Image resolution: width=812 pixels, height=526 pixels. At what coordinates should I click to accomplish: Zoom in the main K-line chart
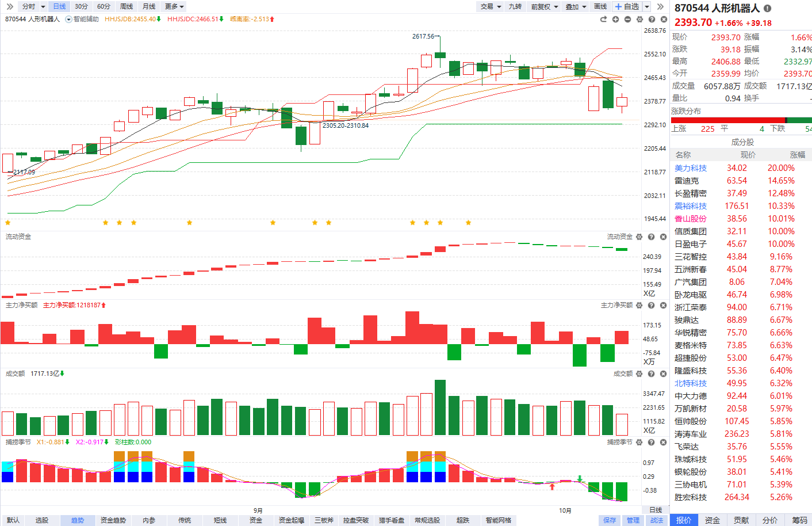click(615, 19)
